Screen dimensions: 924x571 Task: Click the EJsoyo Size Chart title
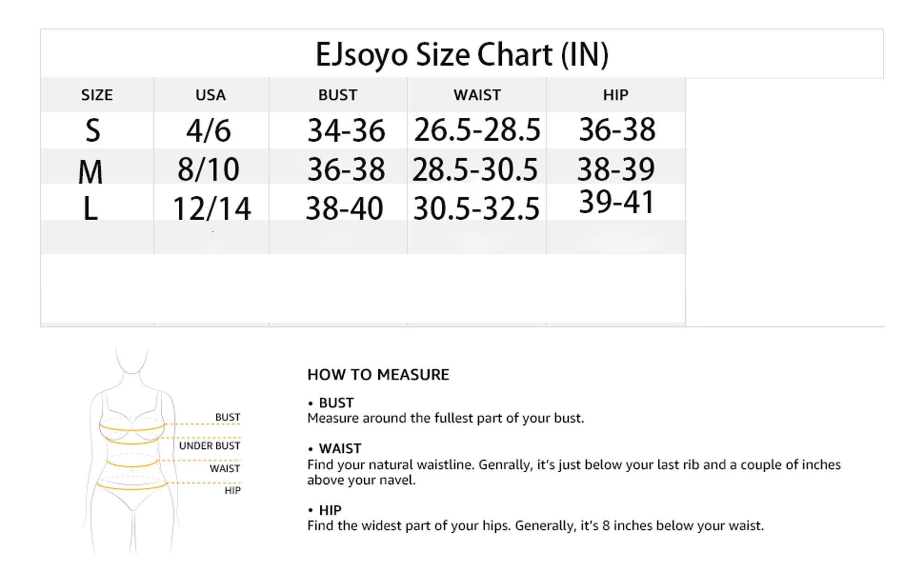pos(462,54)
